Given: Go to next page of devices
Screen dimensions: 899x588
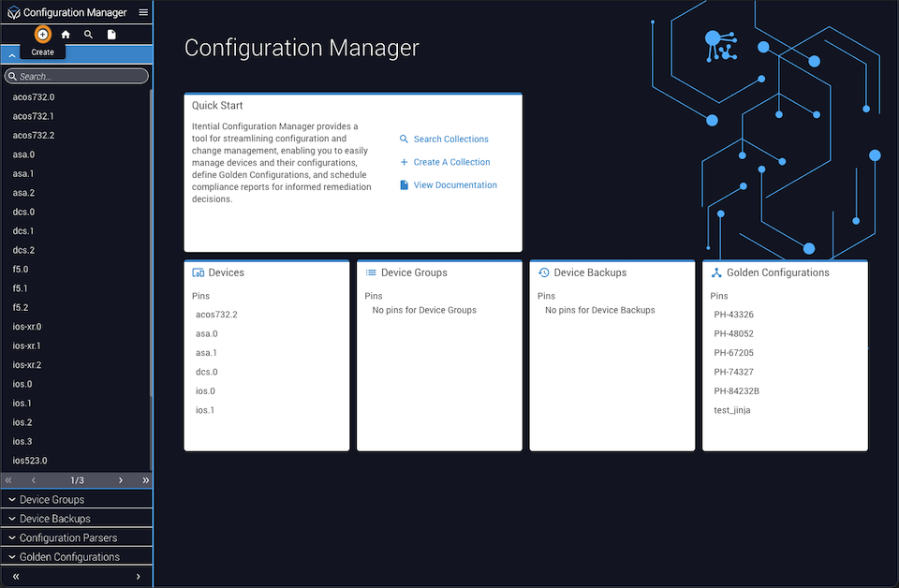Looking at the screenshot, I should 121,480.
